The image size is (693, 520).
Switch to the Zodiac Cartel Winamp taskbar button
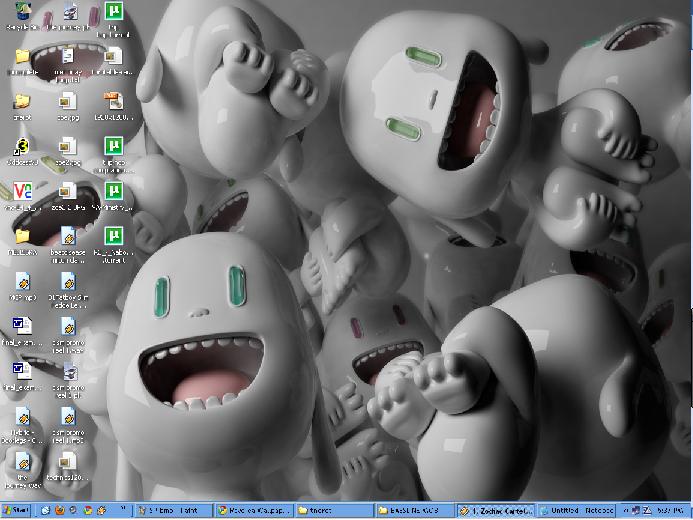[495, 511]
